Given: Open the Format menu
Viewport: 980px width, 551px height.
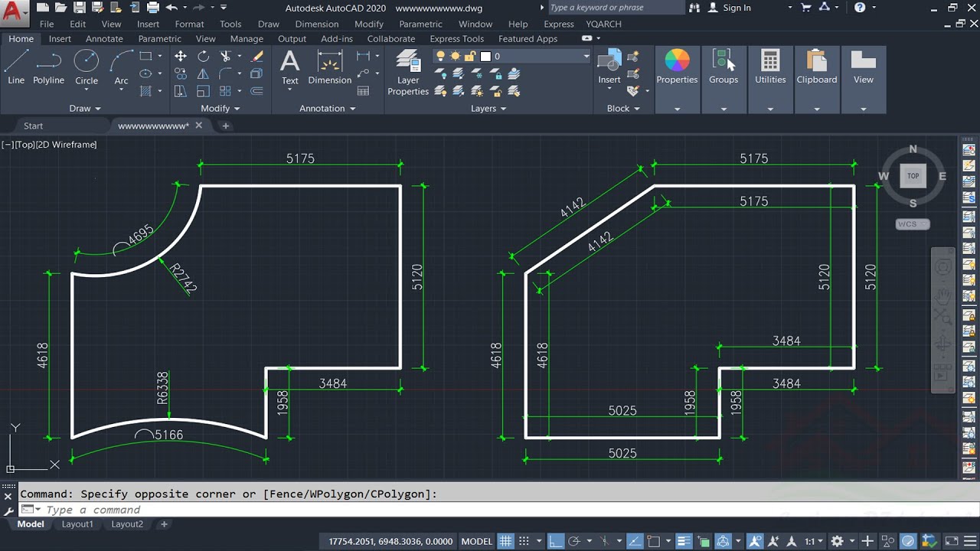Looking at the screenshot, I should (x=189, y=24).
